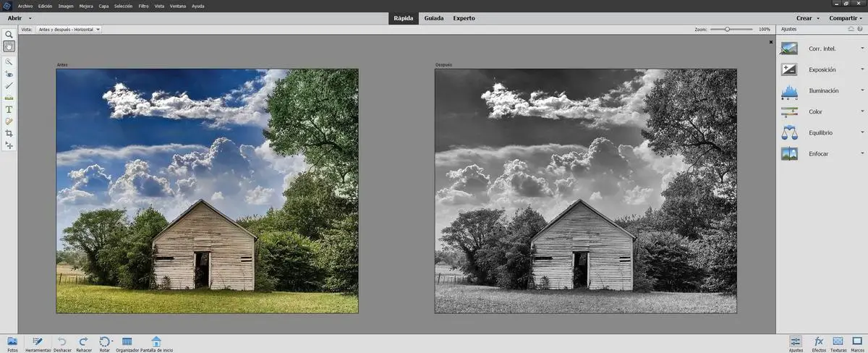Expand the Equilibrio section arrow

(862, 133)
